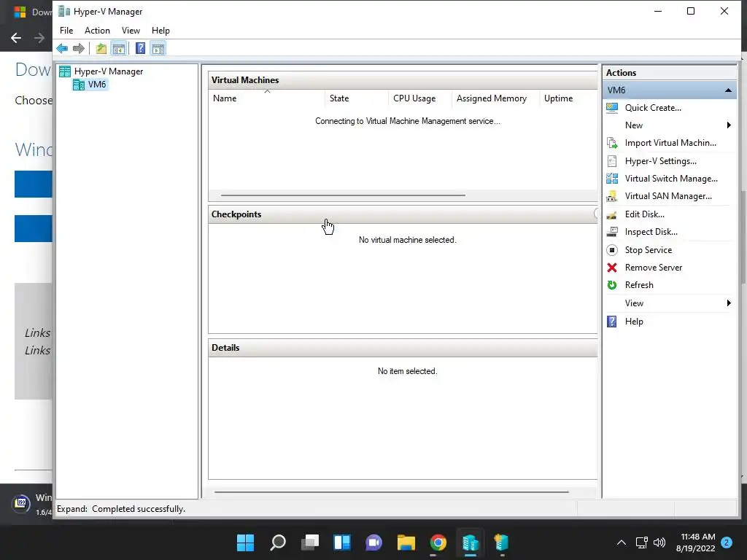Collapse the VM6 actions section arrow
747x560 pixels.
click(728, 90)
